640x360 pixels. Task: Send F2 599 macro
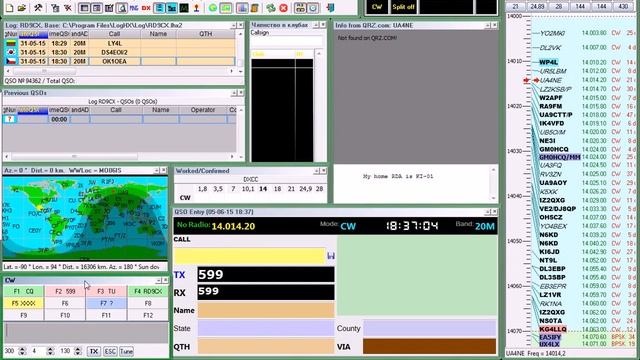coord(65,291)
